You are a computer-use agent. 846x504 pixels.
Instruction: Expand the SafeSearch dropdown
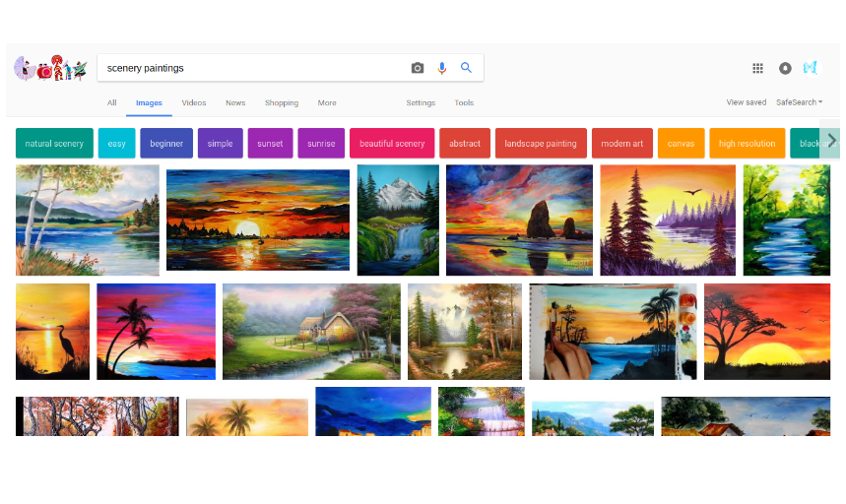coord(799,102)
